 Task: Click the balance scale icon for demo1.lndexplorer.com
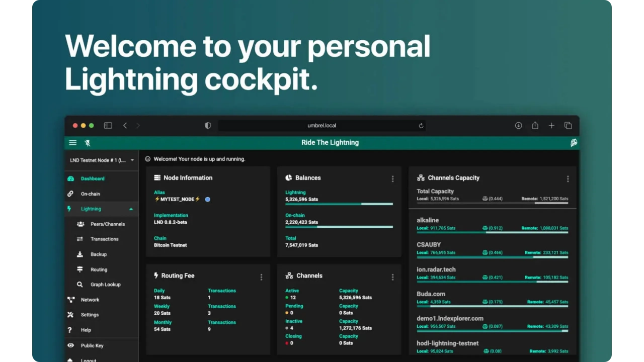485,327
